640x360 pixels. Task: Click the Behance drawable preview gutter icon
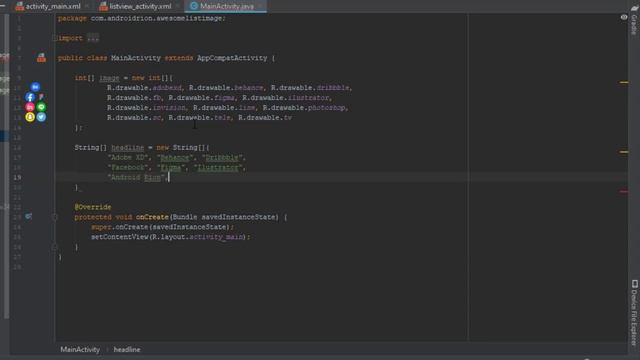(x=36, y=87)
